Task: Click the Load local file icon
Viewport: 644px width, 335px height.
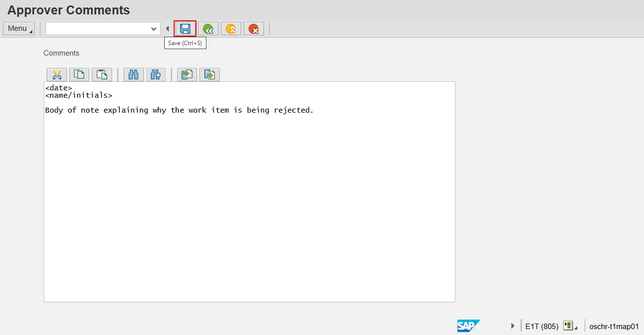Action: [187, 74]
